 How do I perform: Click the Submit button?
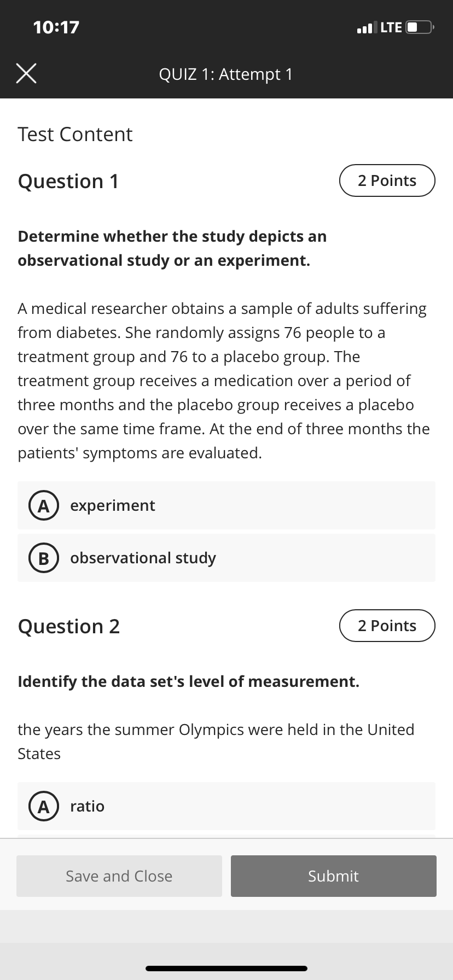tap(334, 876)
